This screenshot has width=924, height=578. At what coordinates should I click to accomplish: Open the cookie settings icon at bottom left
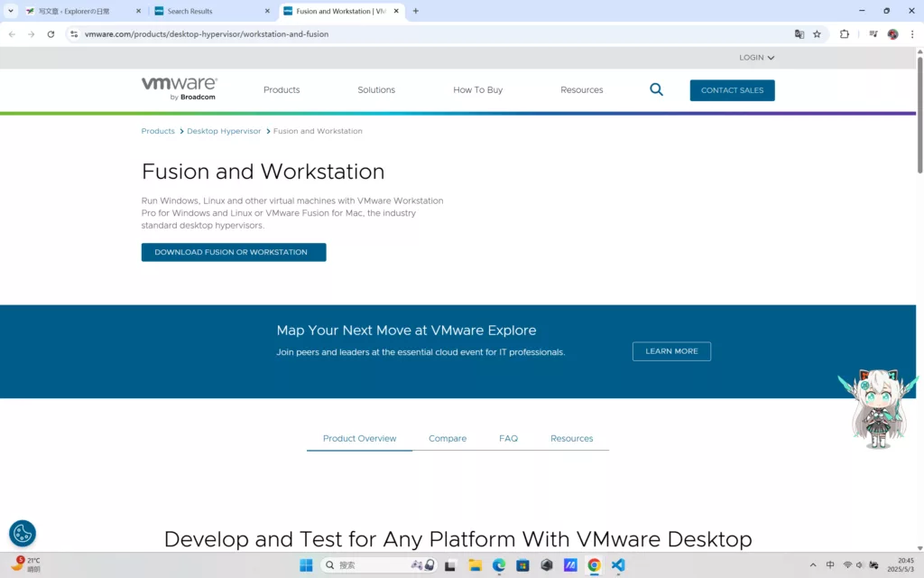(x=23, y=534)
